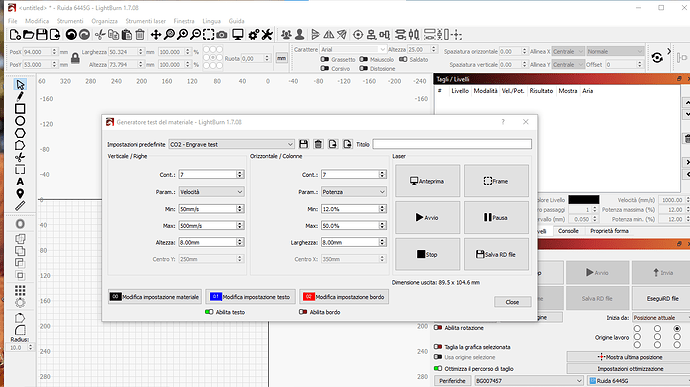The height and width of the screenshot is (387, 690).
Task: Click the black layer color swatch
Action: pos(584,199)
